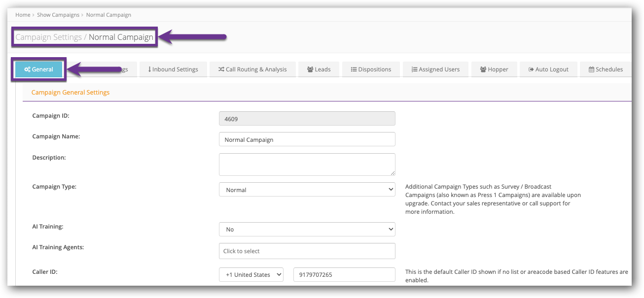Click the Show Campaigns breadcrumb link

coord(58,15)
